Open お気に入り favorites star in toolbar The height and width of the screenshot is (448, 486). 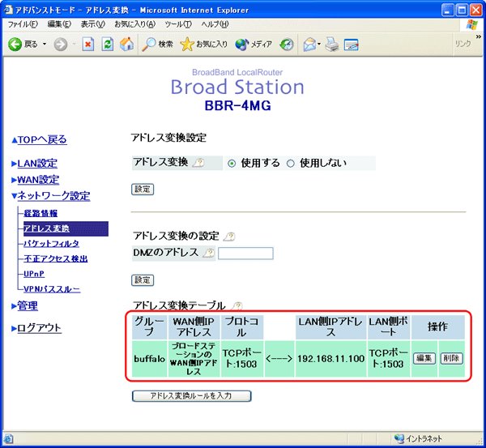coord(203,45)
